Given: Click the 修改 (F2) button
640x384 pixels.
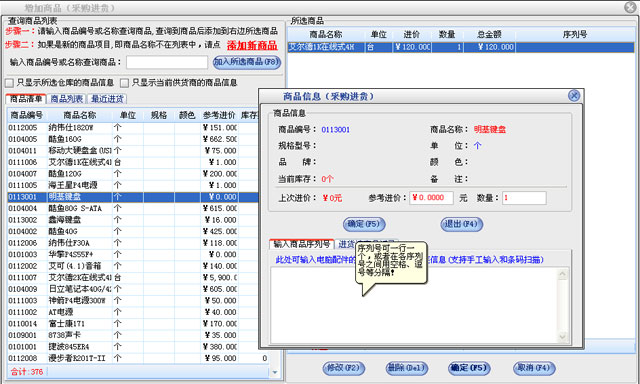Looking at the screenshot, I should 343,368.
